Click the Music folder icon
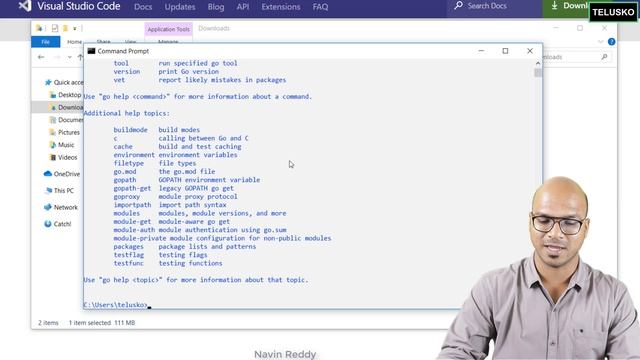This screenshot has height=360, width=640. [x=53, y=145]
